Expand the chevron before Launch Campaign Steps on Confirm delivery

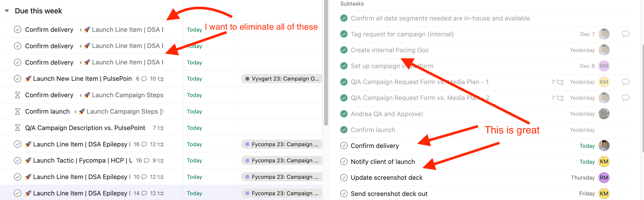click(x=81, y=95)
